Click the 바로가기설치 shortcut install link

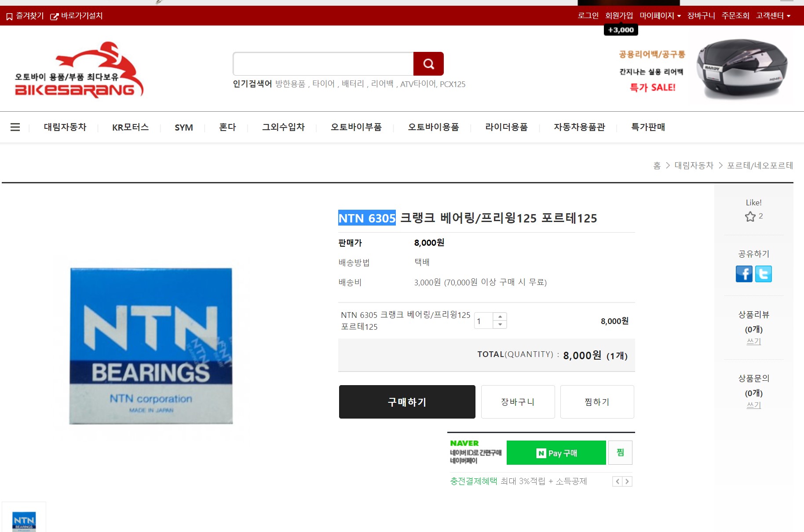tap(77, 16)
